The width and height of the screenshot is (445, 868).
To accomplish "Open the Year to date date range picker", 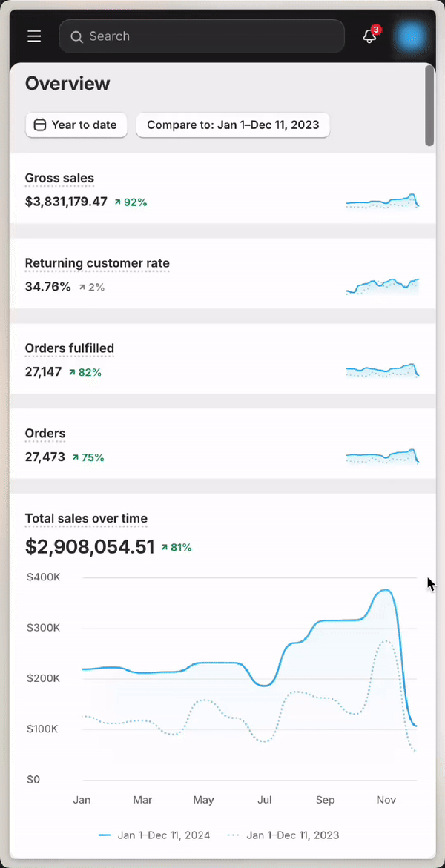I will (x=76, y=125).
